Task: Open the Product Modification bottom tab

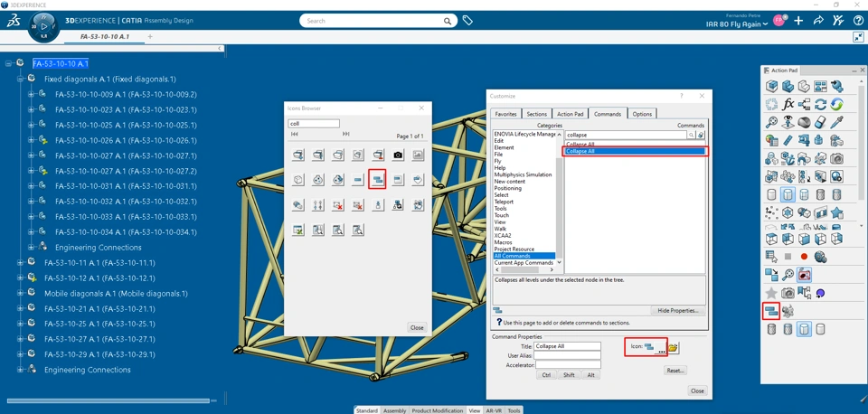Action: pos(438,410)
